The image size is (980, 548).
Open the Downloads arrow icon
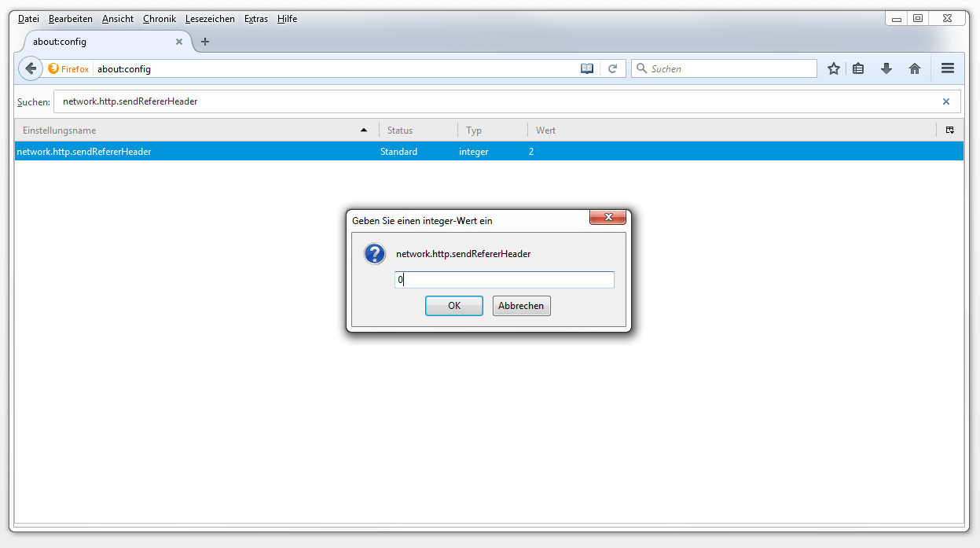(886, 68)
